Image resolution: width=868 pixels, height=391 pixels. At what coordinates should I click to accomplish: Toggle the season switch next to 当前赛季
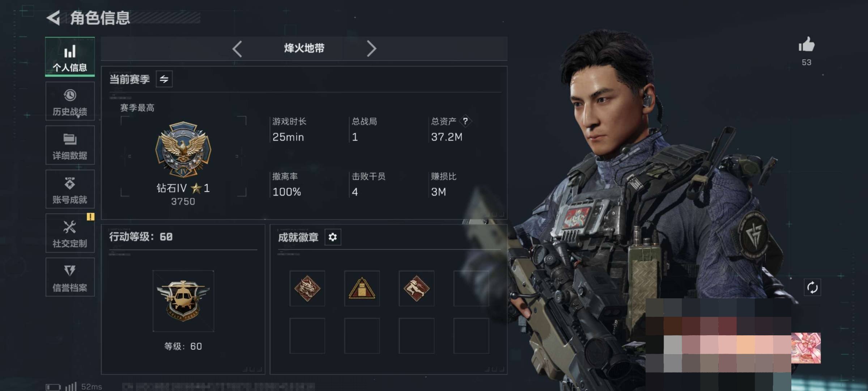click(164, 79)
